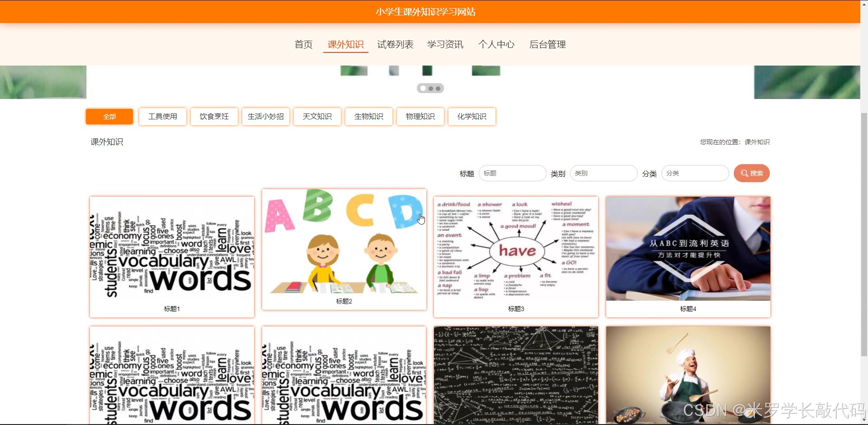Filter by 饮食烹饪 category
The height and width of the screenshot is (425, 868).
pyautogui.click(x=214, y=116)
